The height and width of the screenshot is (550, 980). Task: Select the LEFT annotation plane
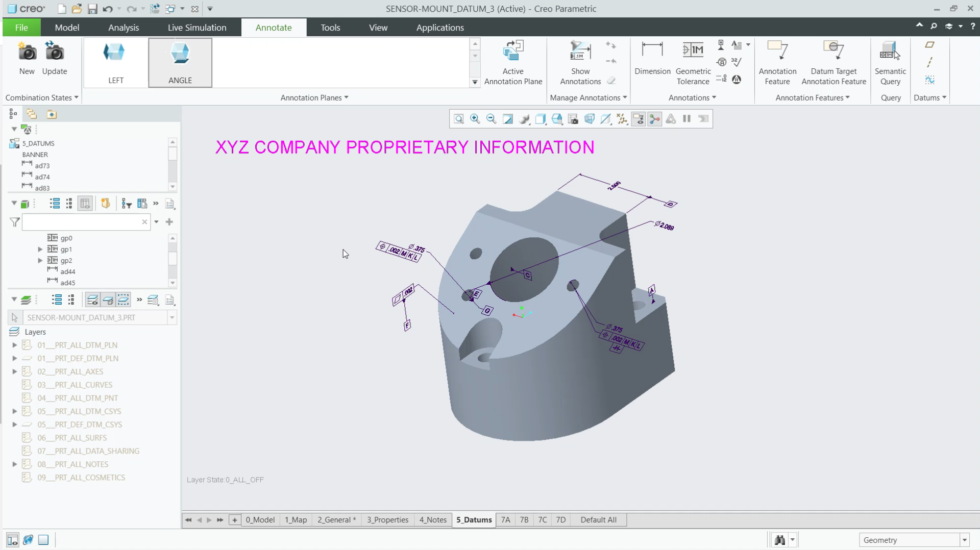point(116,63)
